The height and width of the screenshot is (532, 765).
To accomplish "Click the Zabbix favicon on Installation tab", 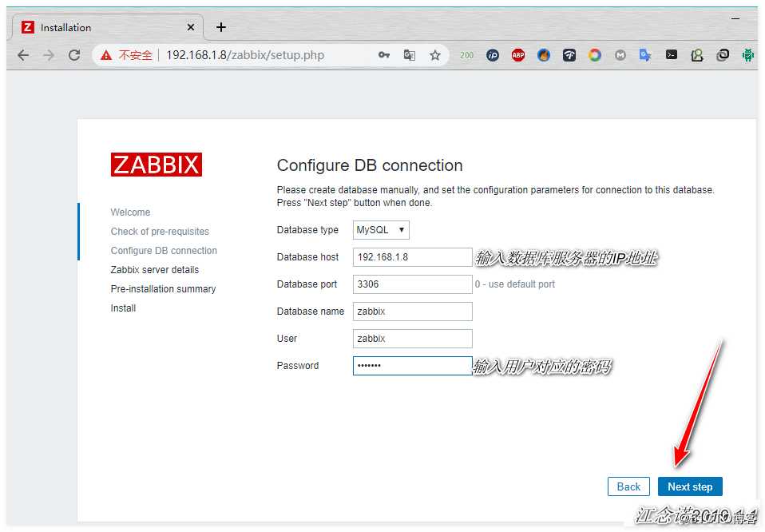I will click(28, 27).
